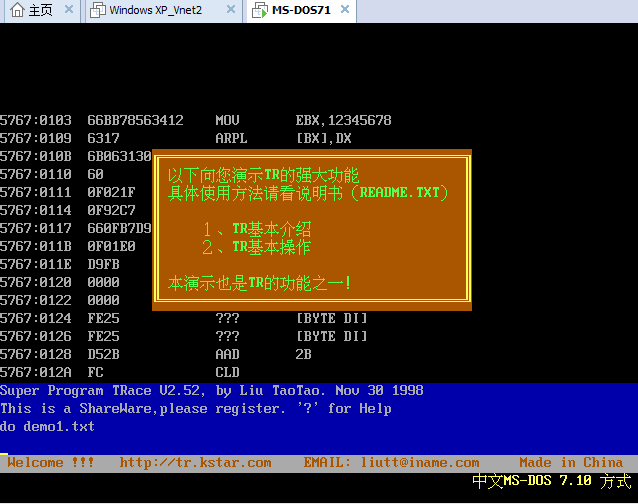Image resolution: width=638 pixels, height=504 pixels.
Task: Click address 5767:0124
Action: click(x=36, y=318)
